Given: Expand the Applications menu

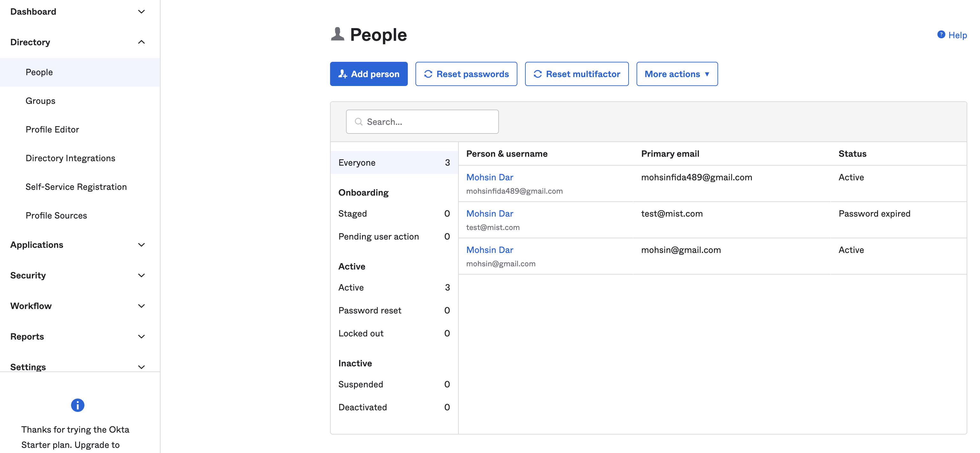Looking at the screenshot, I should (x=141, y=245).
